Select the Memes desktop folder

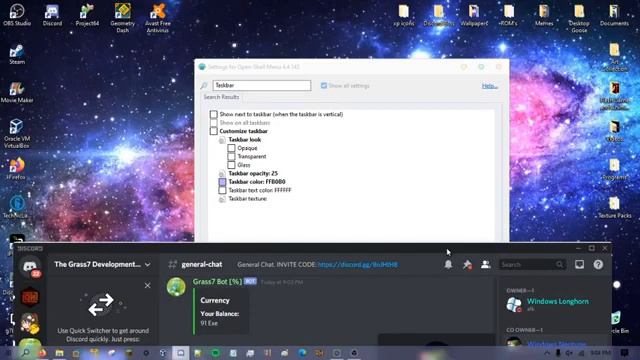(544, 15)
